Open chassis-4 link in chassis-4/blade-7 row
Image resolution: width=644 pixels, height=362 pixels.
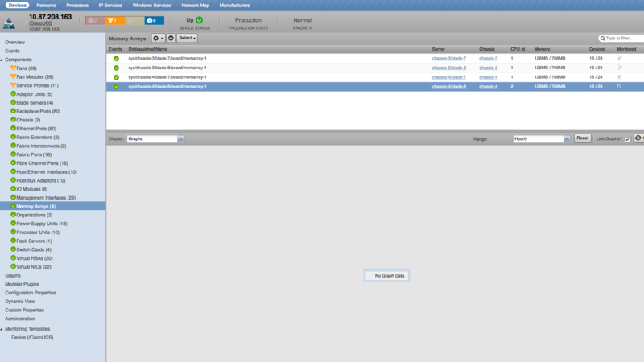tap(489, 77)
